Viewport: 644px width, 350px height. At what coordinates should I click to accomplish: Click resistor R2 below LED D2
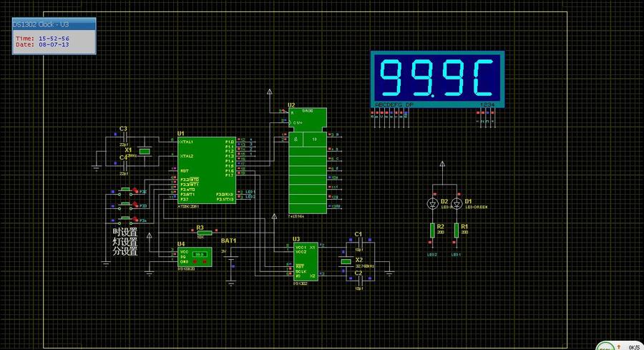tap(432, 230)
